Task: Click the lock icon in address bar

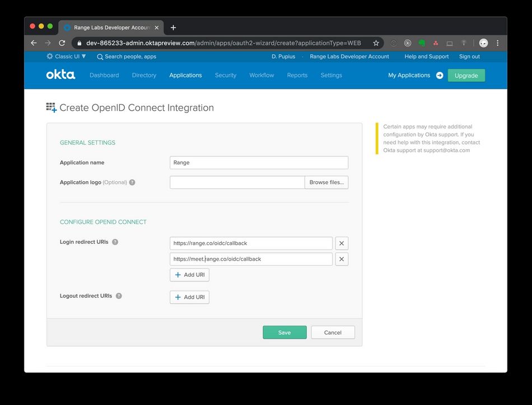Action: (x=80, y=43)
